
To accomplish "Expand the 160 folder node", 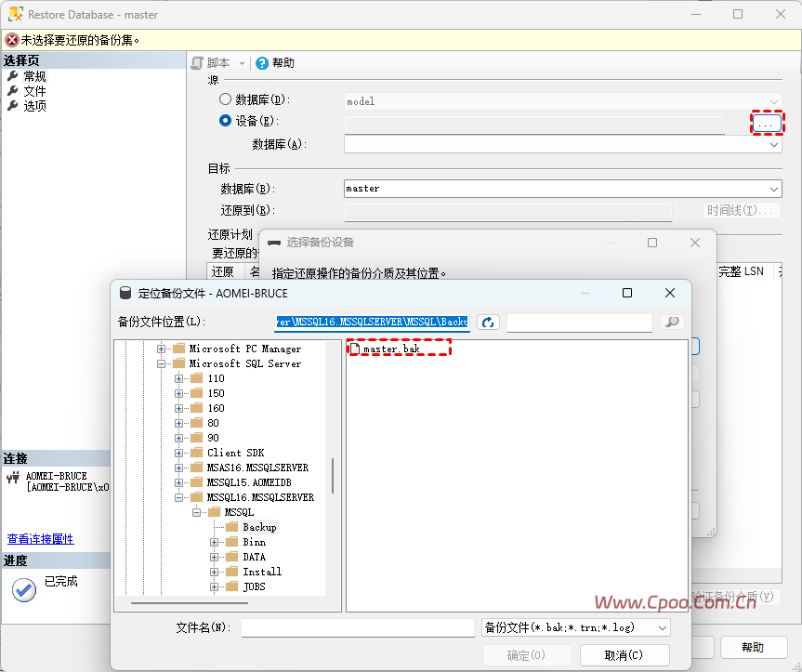I will [178, 408].
